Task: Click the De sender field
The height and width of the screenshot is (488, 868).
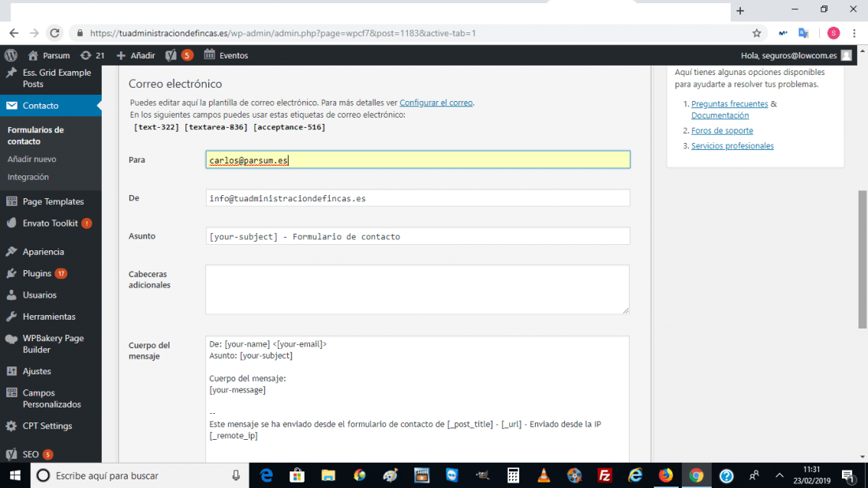Action: 417,197
